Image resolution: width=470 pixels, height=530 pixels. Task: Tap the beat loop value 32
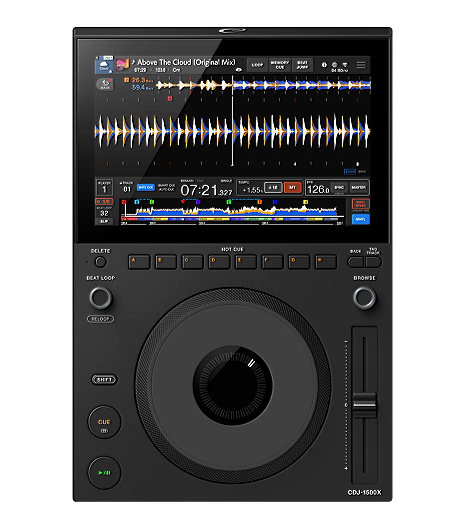click(x=104, y=213)
